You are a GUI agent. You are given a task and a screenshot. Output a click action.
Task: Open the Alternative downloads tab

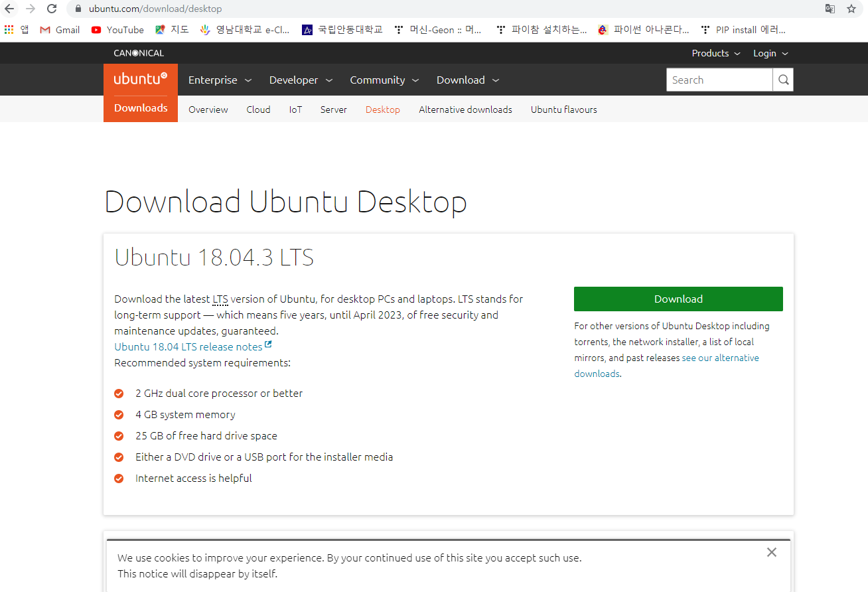pos(465,110)
